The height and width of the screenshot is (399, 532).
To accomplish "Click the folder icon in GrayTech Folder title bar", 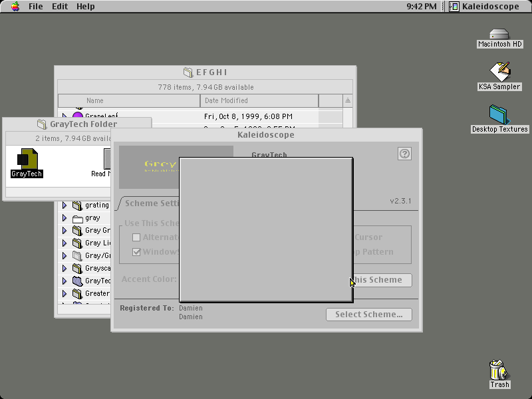I will point(42,124).
